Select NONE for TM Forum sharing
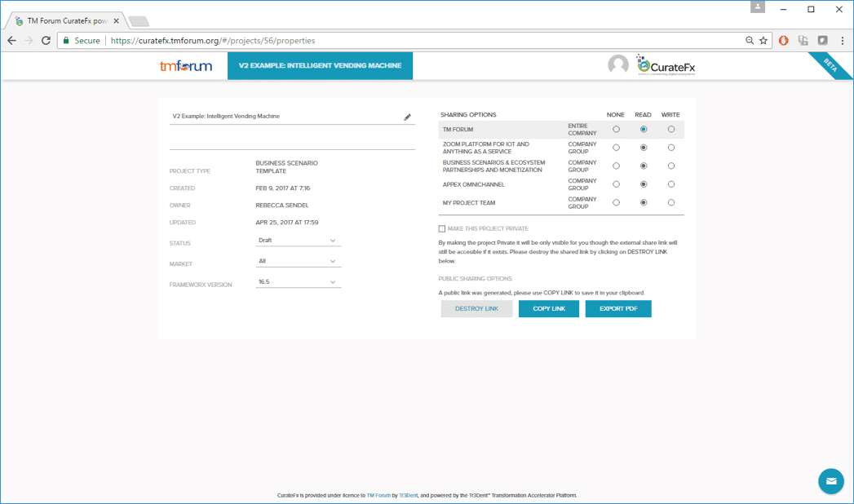854x504 pixels. [x=616, y=130]
